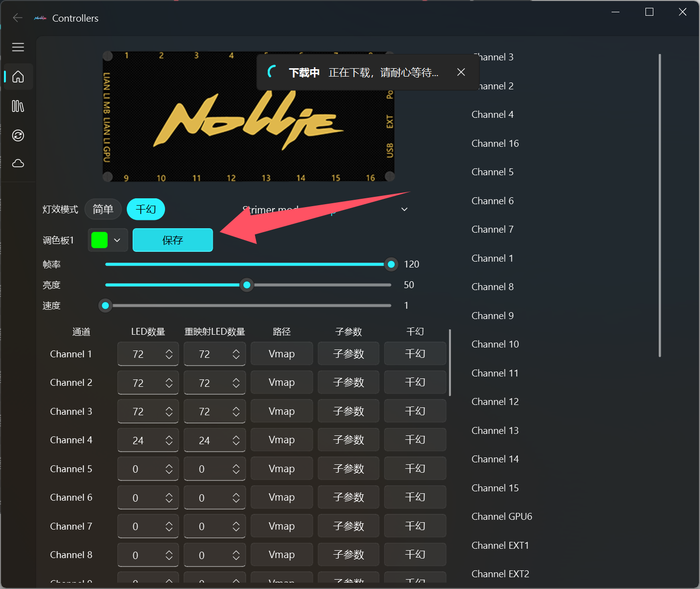Open Channel 1 子参数 sub-parameters
This screenshot has height=589, width=700.
(x=348, y=354)
